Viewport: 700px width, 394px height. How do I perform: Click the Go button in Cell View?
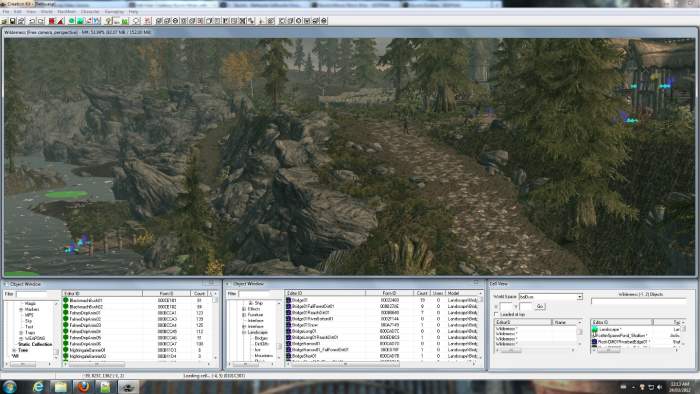click(540, 307)
